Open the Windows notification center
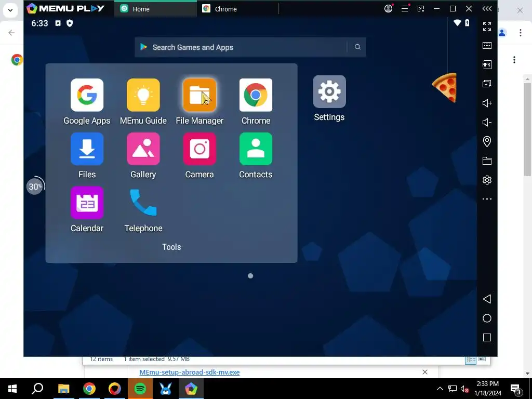Viewport: 532px width, 399px height. tap(516, 389)
